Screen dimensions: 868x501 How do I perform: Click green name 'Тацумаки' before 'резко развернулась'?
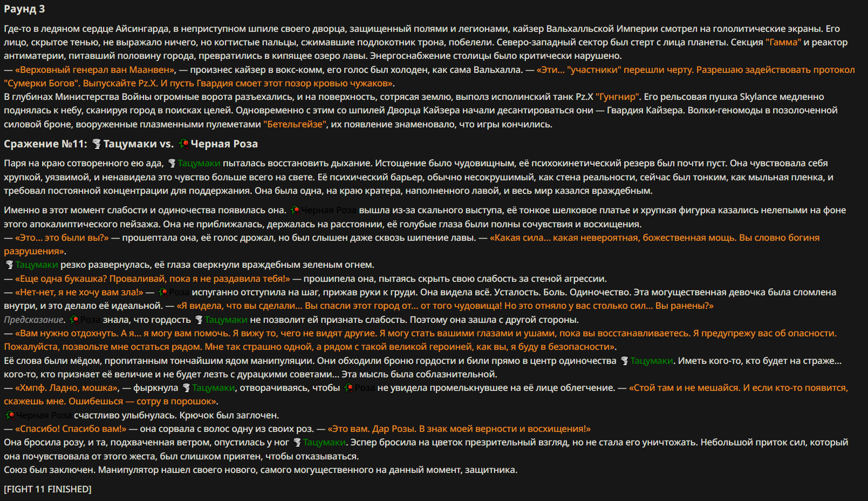37,265
